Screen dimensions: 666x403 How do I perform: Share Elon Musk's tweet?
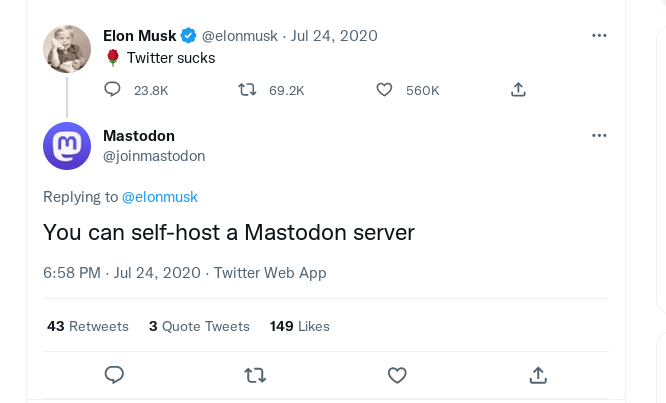tap(518, 90)
